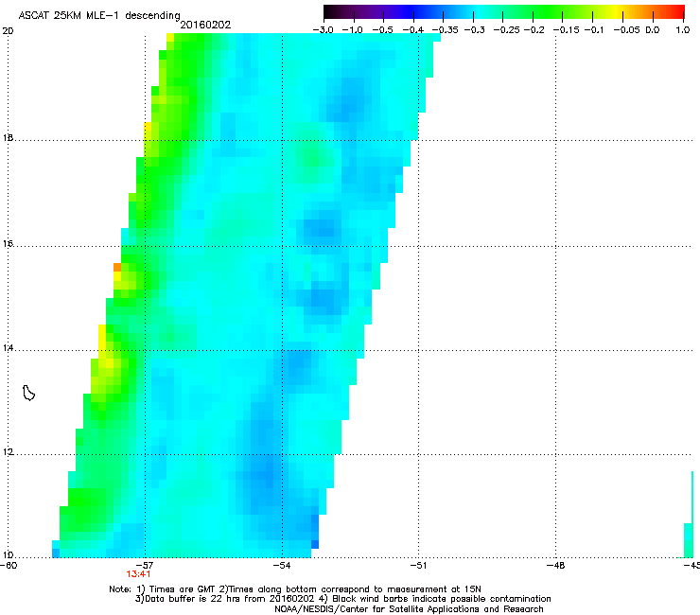This screenshot has height=615, width=700.
Task: Click the color bar label -1.0
Action: coord(353,30)
